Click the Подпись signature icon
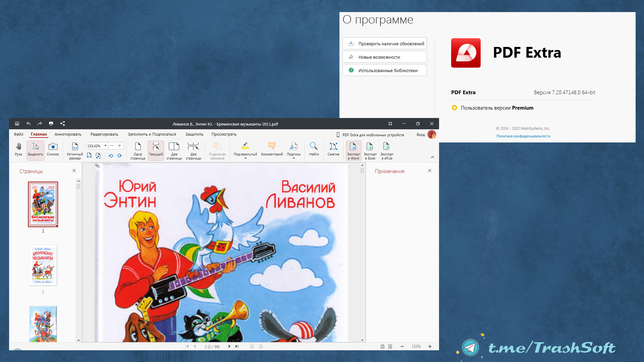This screenshot has height=362, width=644. tap(293, 146)
